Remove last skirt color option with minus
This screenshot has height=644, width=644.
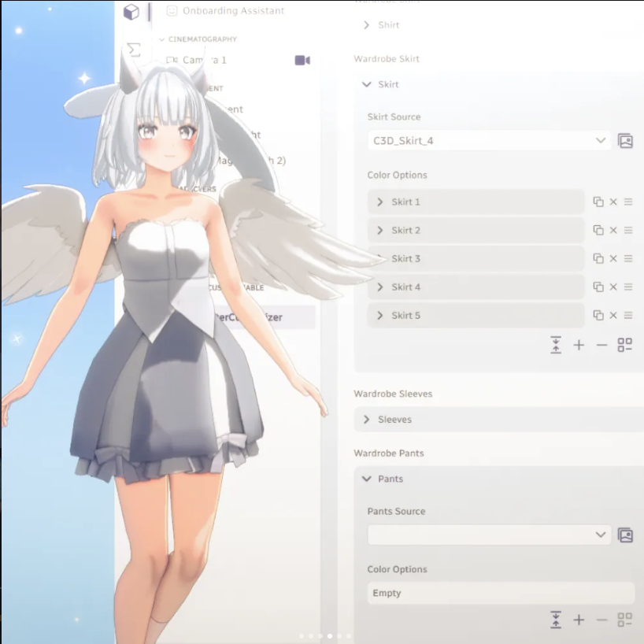(601, 345)
